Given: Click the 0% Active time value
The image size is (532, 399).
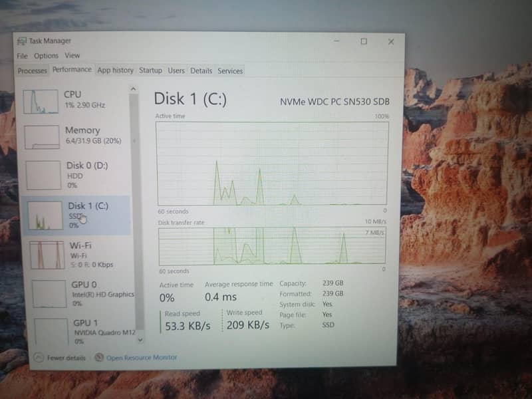Looking at the screenshot, I should [x=167, y=298].
